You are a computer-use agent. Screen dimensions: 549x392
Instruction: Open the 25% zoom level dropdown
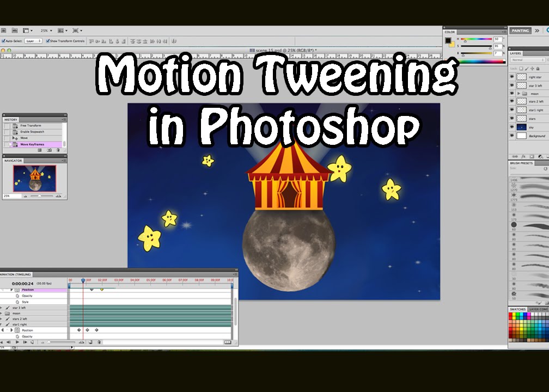46,31
